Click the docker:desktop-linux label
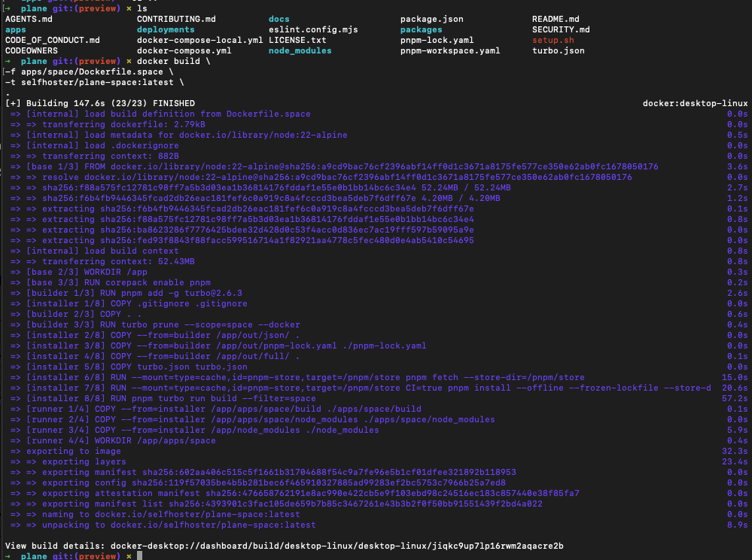This screenshot has height=560, width=752. pyautogui.click(x=695, y=104)
